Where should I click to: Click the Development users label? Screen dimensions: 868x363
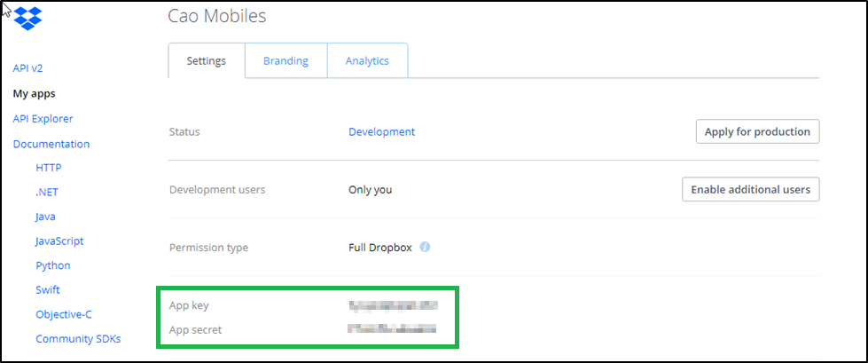[x=217, y=190]
